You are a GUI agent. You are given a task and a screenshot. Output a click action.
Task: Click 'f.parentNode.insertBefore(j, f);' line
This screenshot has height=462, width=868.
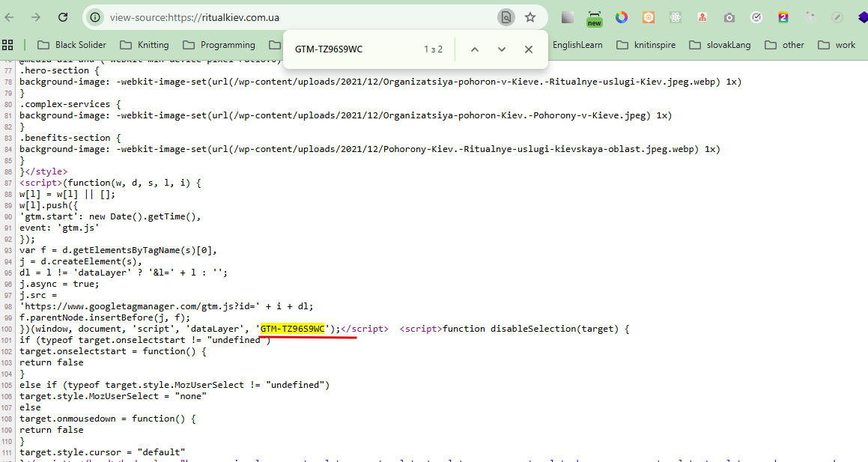(105, 317)
